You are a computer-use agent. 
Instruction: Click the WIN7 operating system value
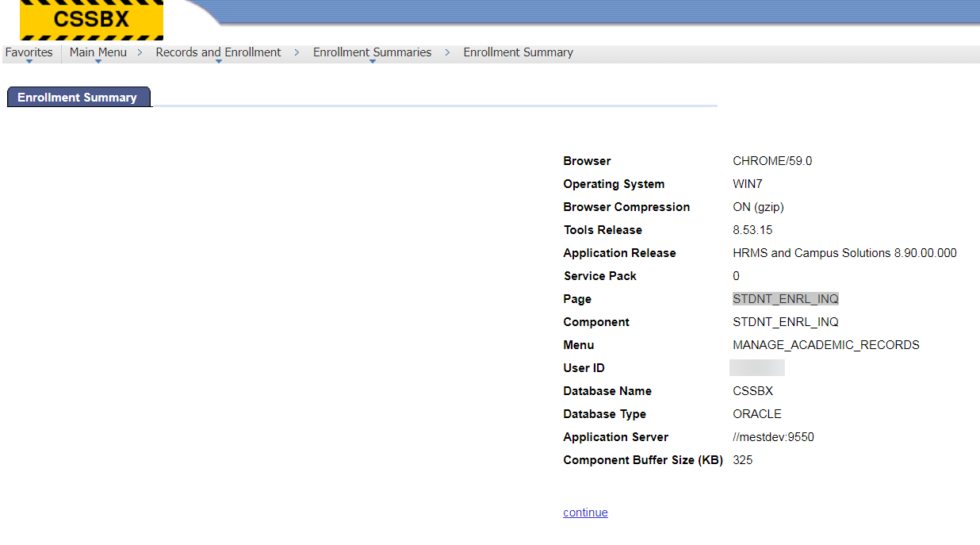coord(748,184)
